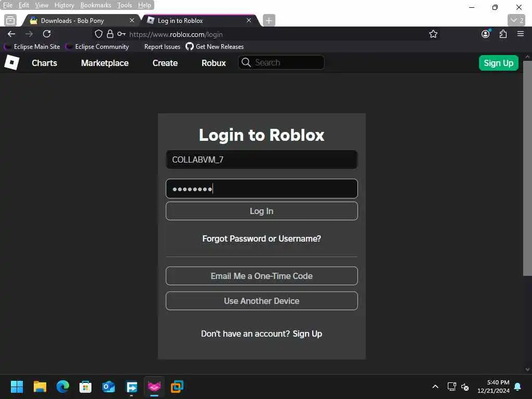Focus the username field containing COLLABVM_7
The image size is (532, 399).
262,159
